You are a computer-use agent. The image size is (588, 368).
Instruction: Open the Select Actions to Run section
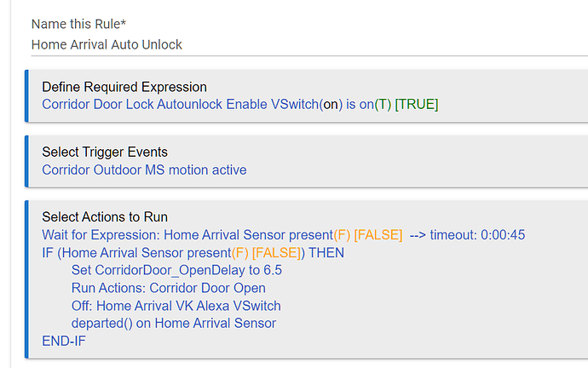pyautogui.click(x=105, y=217)
